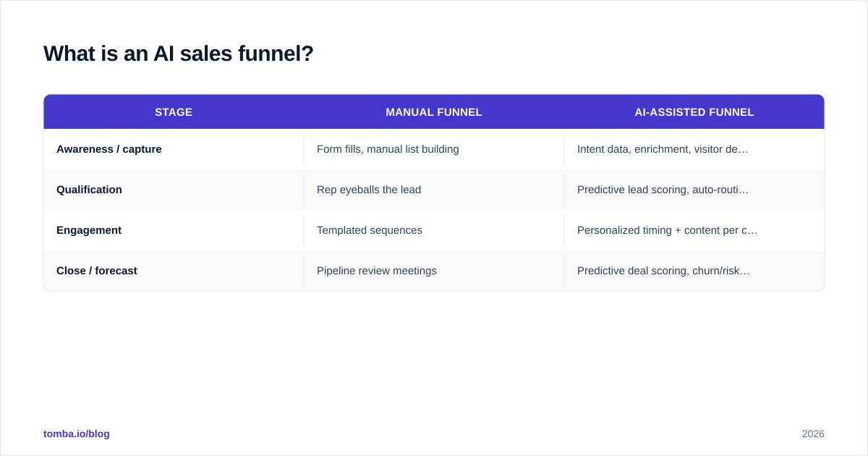Viewport: 868px width, 456px height.
Task: Select the MANUAL FUNNEL column header
Action: point(434,112)
